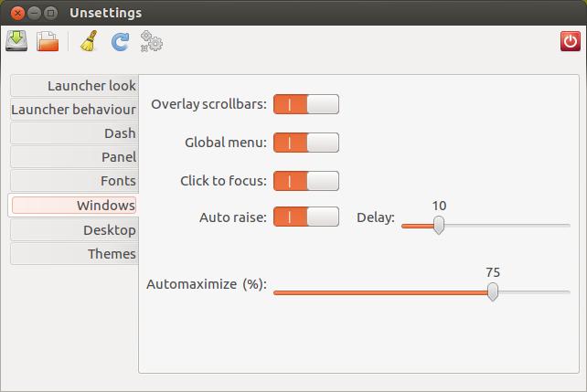Screen dimensions: 587x392
Task: Click the red power quit icon
Action: click(571, 41)
